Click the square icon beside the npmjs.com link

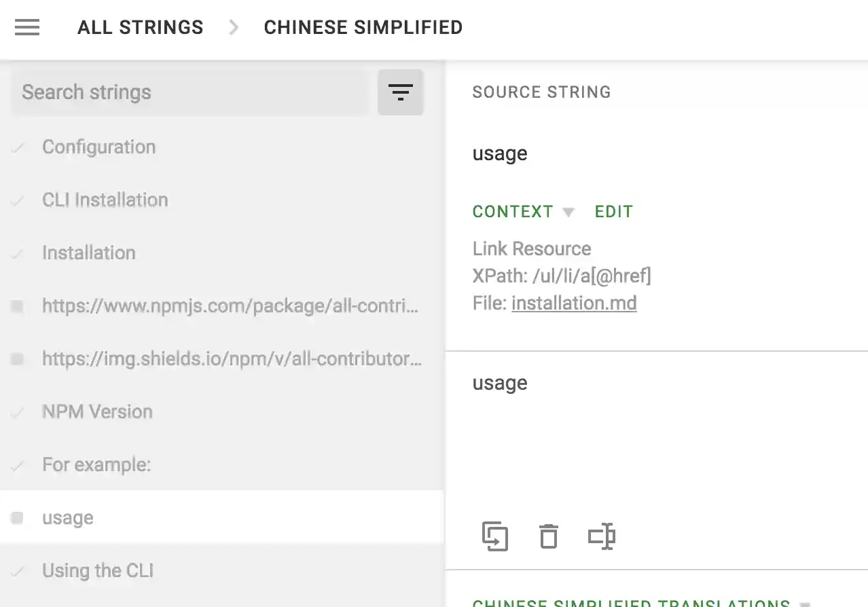pyautogui.click(x=17, y=306)
